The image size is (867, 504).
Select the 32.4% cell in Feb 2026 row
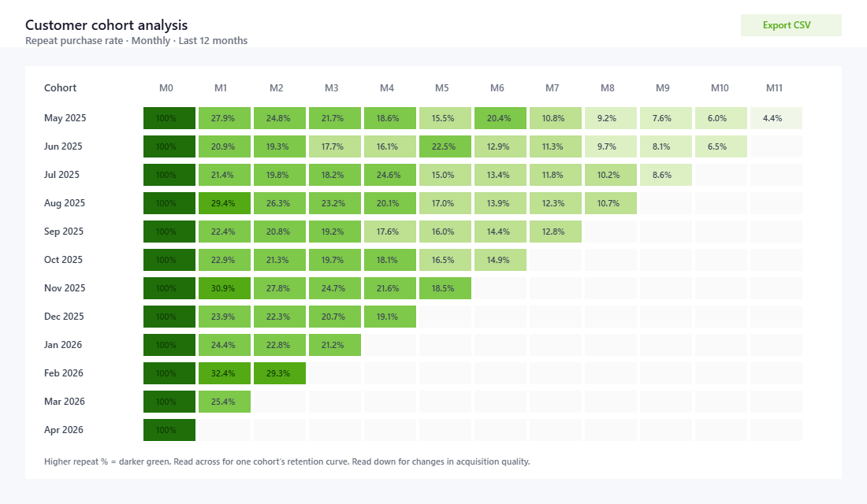coord(224,372)
